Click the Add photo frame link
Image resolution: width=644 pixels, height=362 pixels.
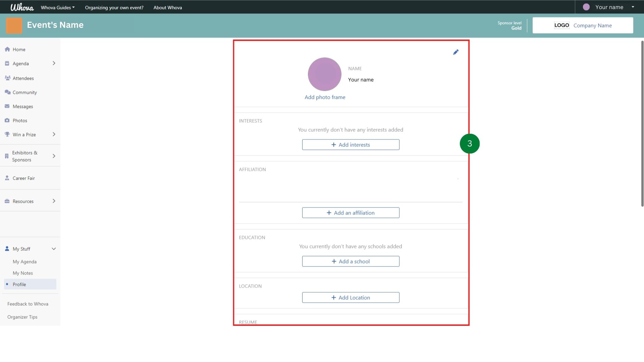(325, 97)
